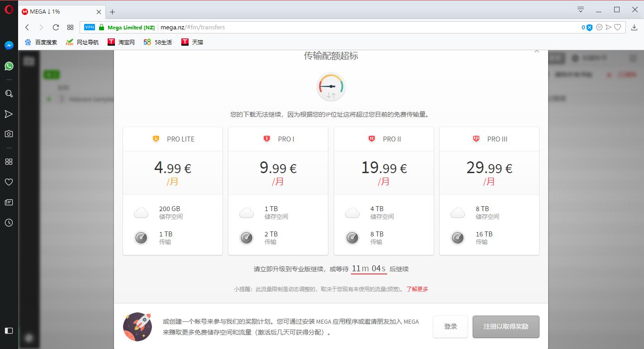This screenshot has width=644, height=349.
Task: Choose the PRO I plan header
Action: [278, 139]
